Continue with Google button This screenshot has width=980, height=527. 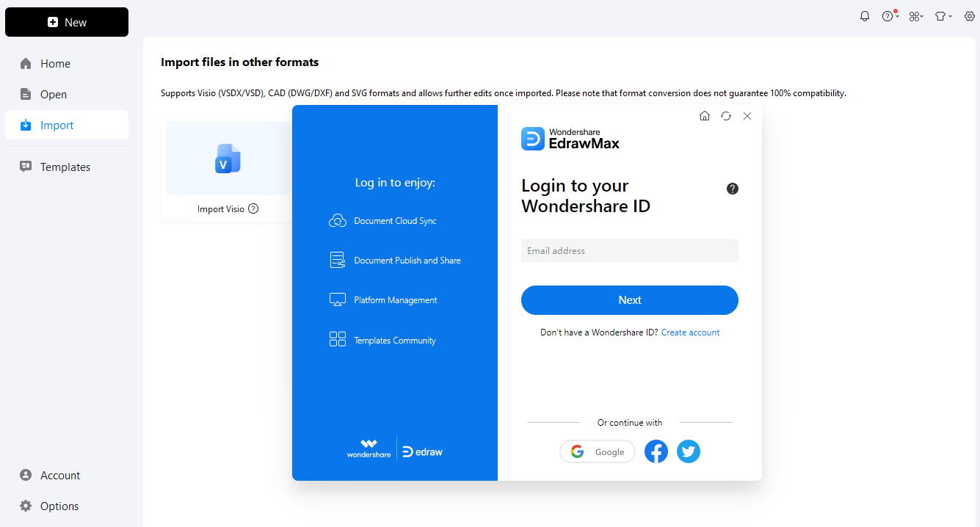(598, 451)
